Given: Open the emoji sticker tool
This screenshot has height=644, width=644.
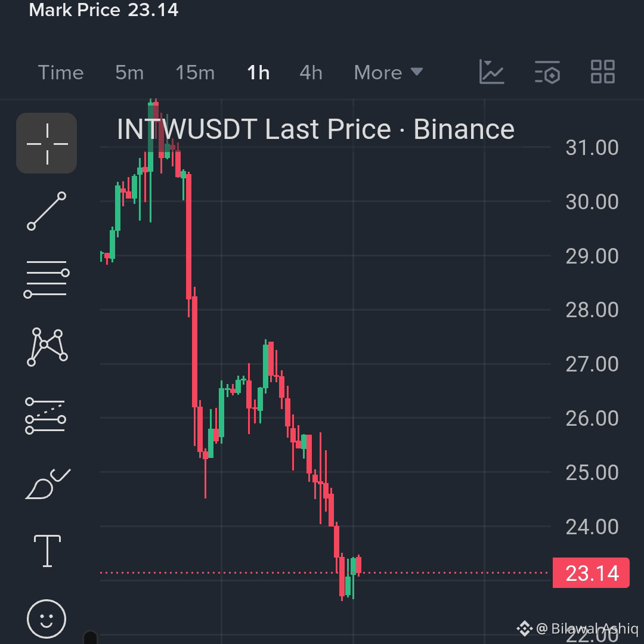Looking at the screenshot, I should tap(47, 619).
